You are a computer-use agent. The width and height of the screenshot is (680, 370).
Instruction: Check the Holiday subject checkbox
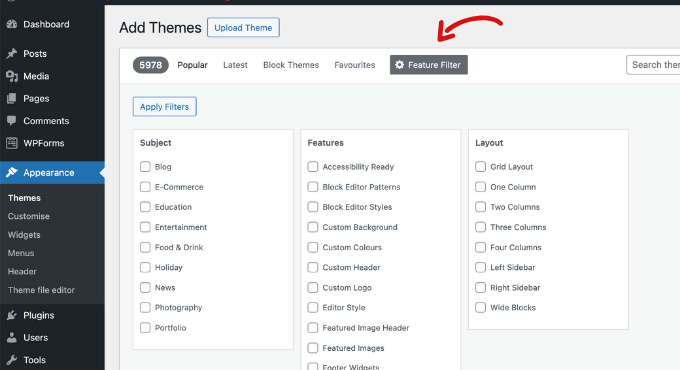[145, 267]
